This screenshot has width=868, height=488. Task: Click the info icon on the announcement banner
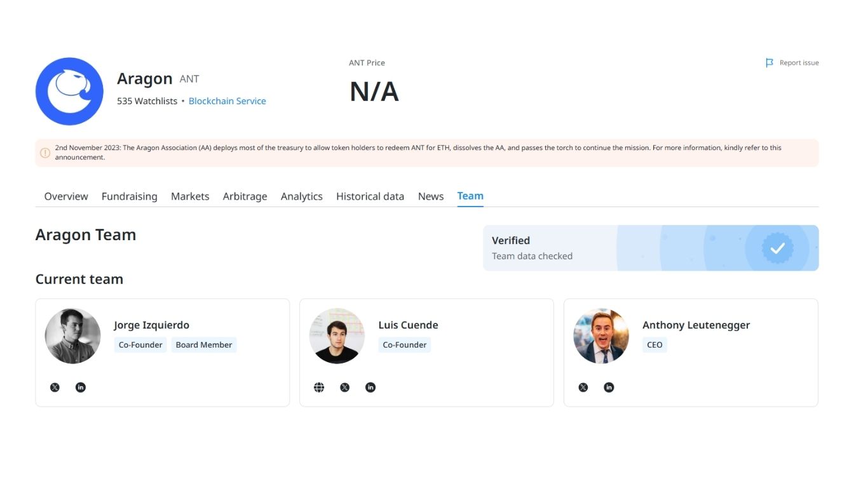pos(45,152)
